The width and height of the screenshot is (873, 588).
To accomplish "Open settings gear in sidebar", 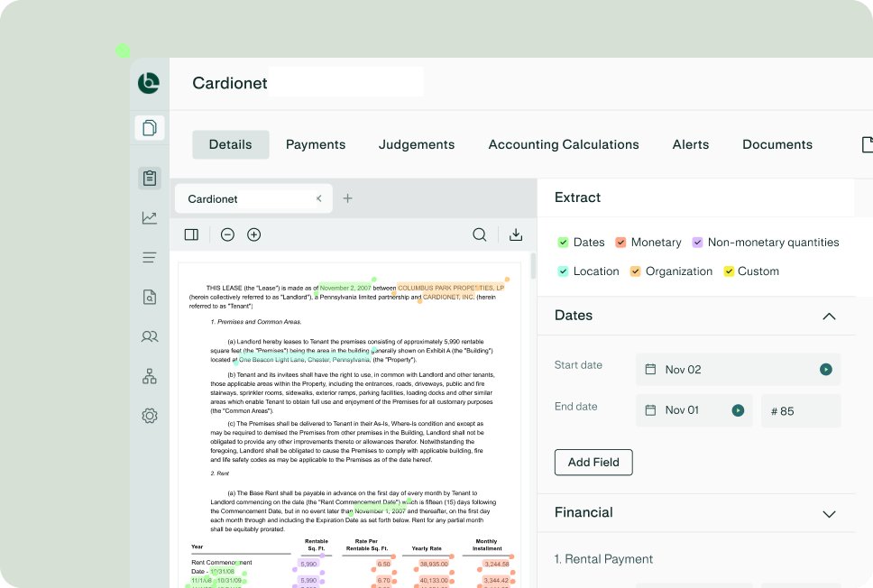I will pos(150,416).
